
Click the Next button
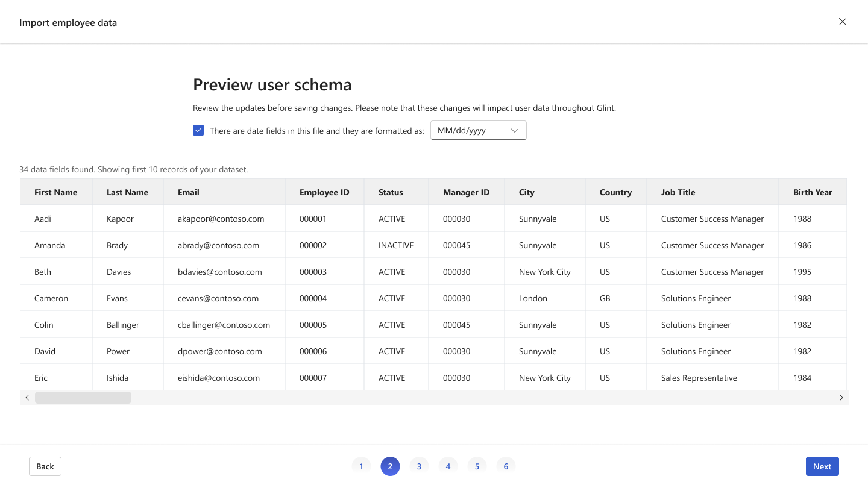tap(822, 466)
